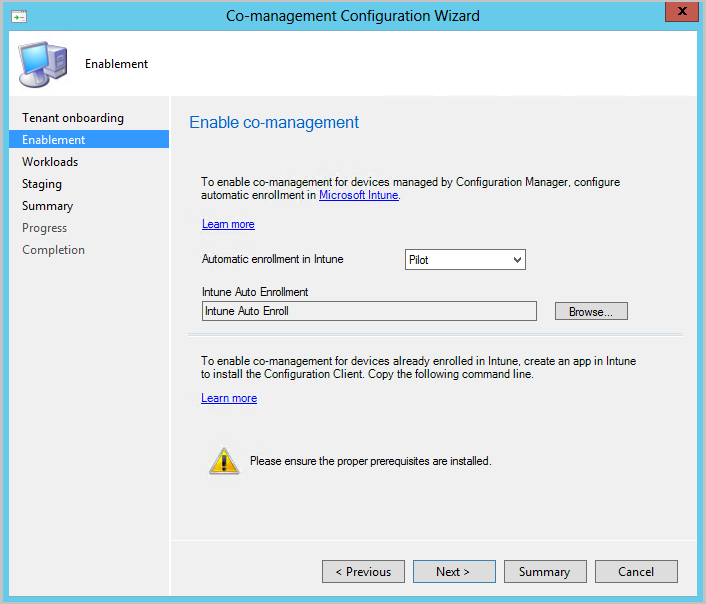Select the Completion step
The width and height of the screenshot is (706, 604).
click(x=53, y=250)
